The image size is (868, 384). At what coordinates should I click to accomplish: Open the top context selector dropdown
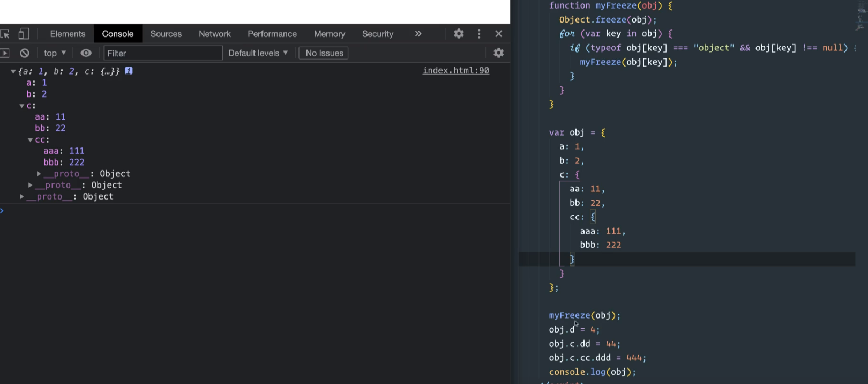(55, 53)
